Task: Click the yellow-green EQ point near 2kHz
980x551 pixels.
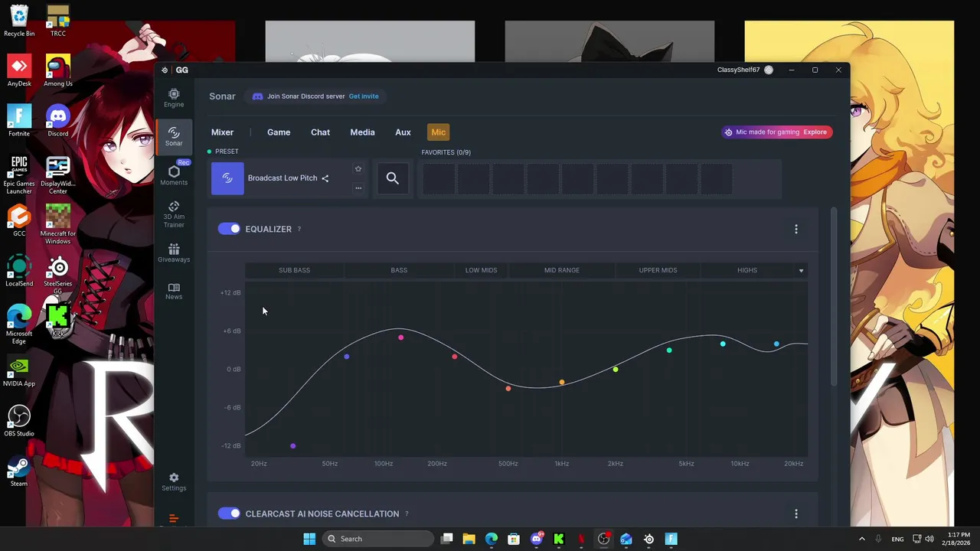Action: click(616, 370)
